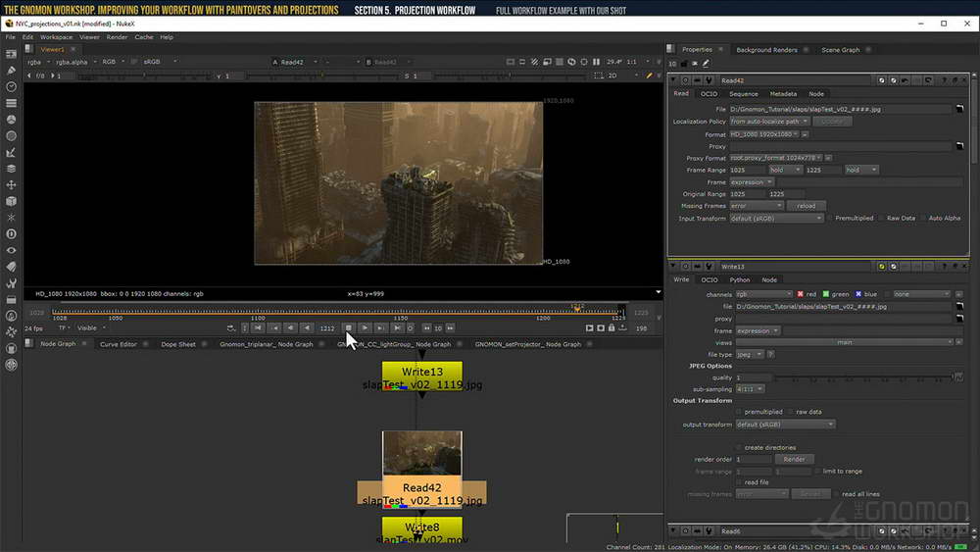Click the Read42 node thumbnail
The height and width of the screenshot is (552, 980).
click(422, 453)
